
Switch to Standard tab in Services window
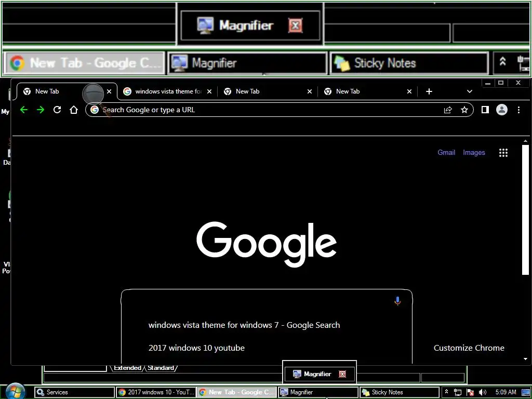click(161, 368)
